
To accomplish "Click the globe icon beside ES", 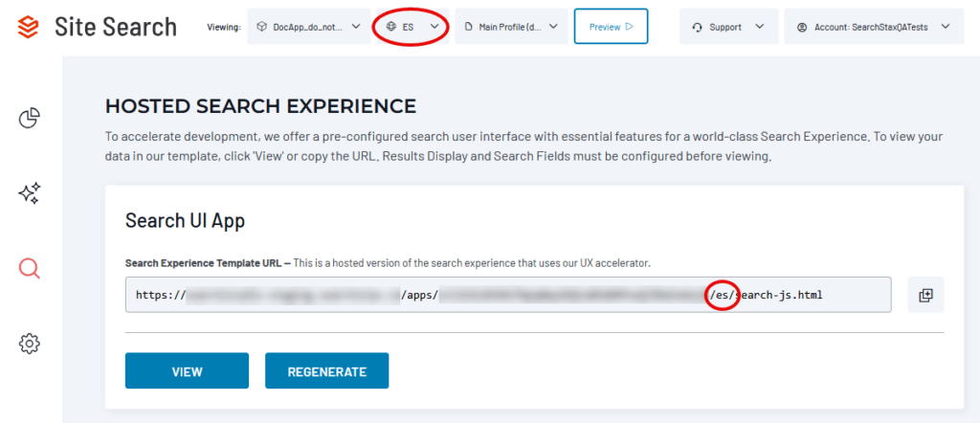I will tap(392, 27).
